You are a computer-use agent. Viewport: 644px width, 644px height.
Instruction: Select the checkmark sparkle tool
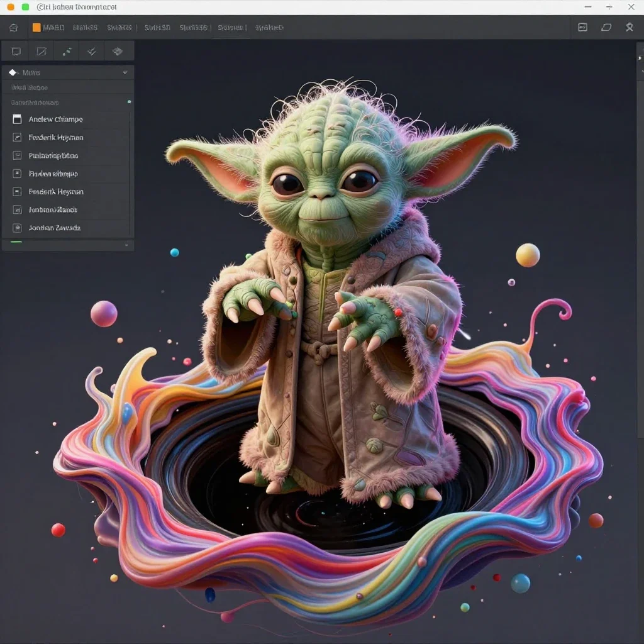tap(92, 52)
